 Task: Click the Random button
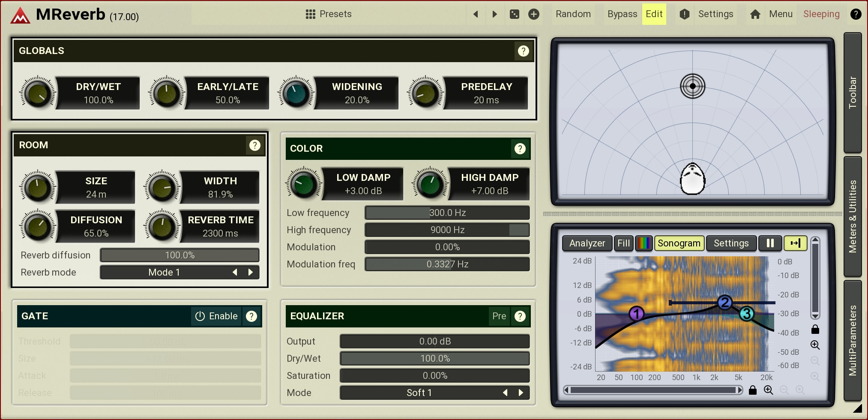pyautogui.click(x=573, y=14)
